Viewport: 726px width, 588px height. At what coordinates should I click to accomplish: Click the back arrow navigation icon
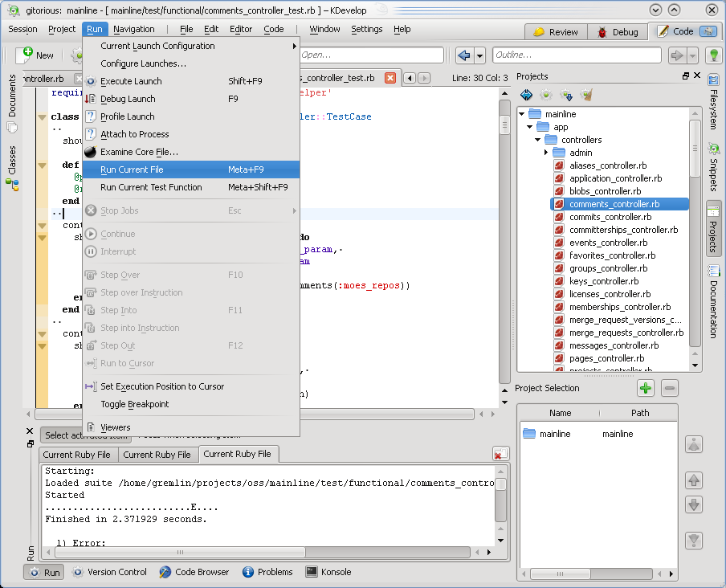pyautogui.click(x=464, y=55)
